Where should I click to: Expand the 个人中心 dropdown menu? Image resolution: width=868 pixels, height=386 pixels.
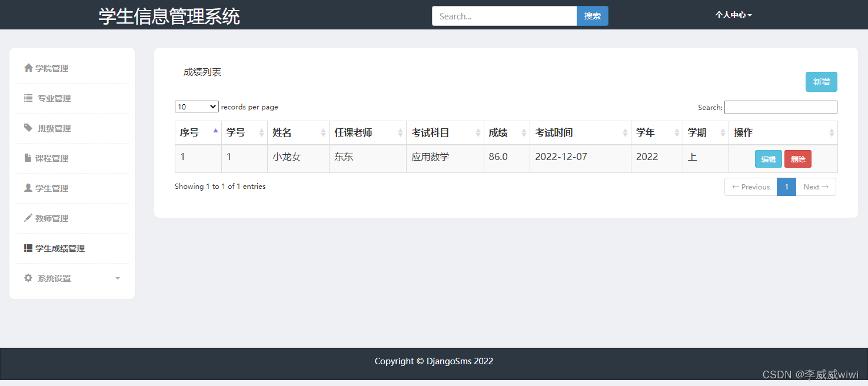tap(733, 15)
